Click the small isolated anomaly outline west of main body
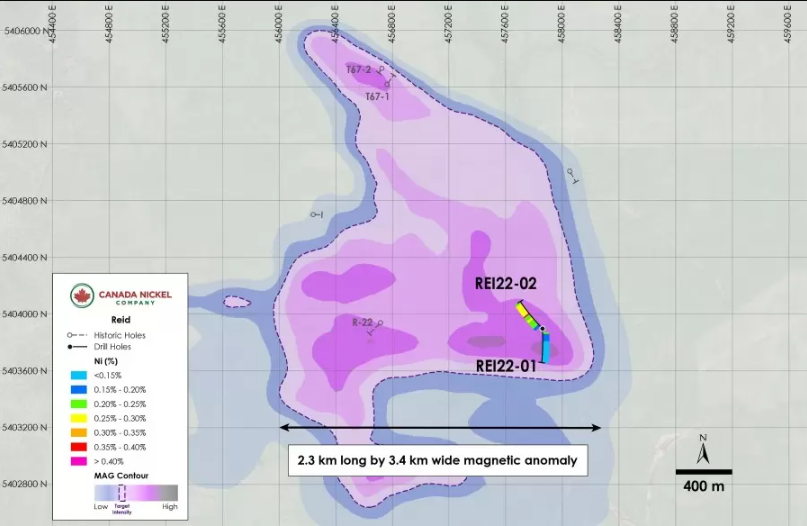Screen dimensions: 807x526 click(236, 301)
